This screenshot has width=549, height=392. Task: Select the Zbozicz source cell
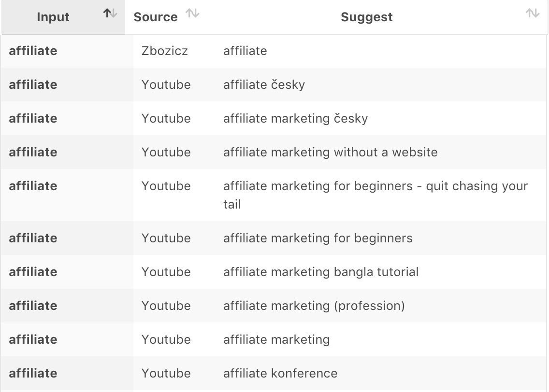[x=165, y=51]
